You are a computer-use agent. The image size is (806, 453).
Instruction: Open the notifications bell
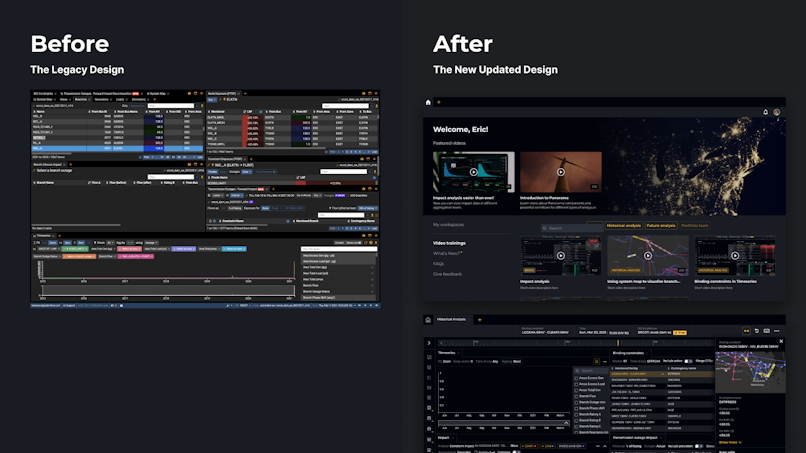765,112
